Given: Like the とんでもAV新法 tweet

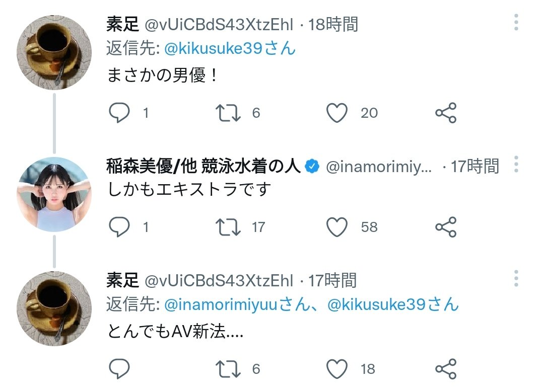Looking at the screenshot, I should pyautogui.click(x=337, y=369).
